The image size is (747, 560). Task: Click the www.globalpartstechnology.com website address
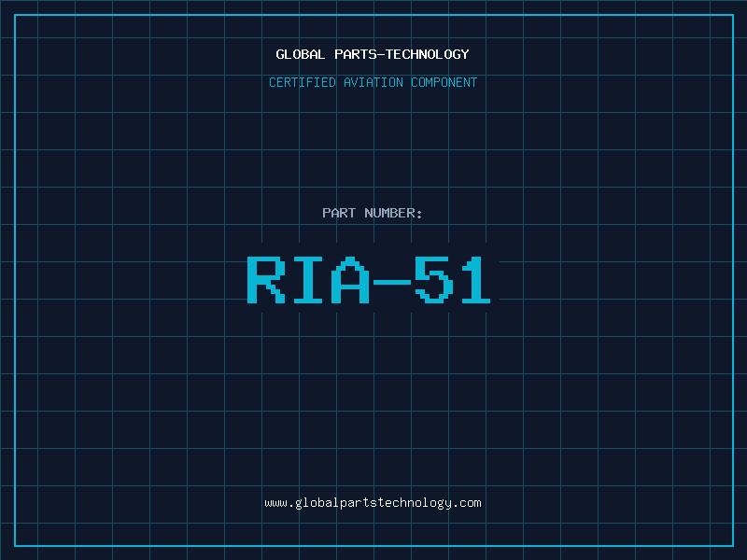tap(373, 503)
